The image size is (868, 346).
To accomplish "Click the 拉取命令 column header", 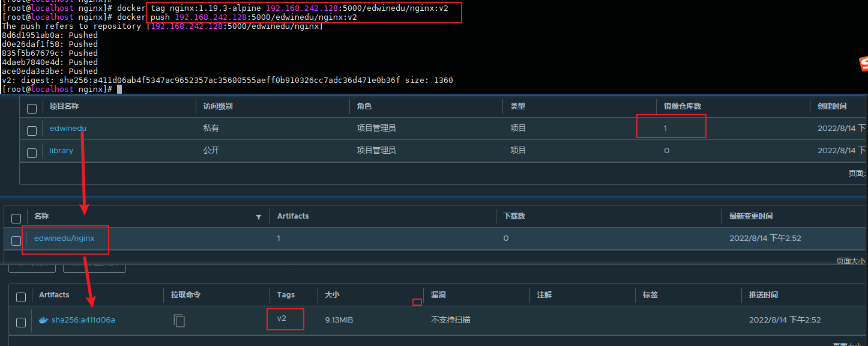I will pyautogui.click(x=185, y=295).
